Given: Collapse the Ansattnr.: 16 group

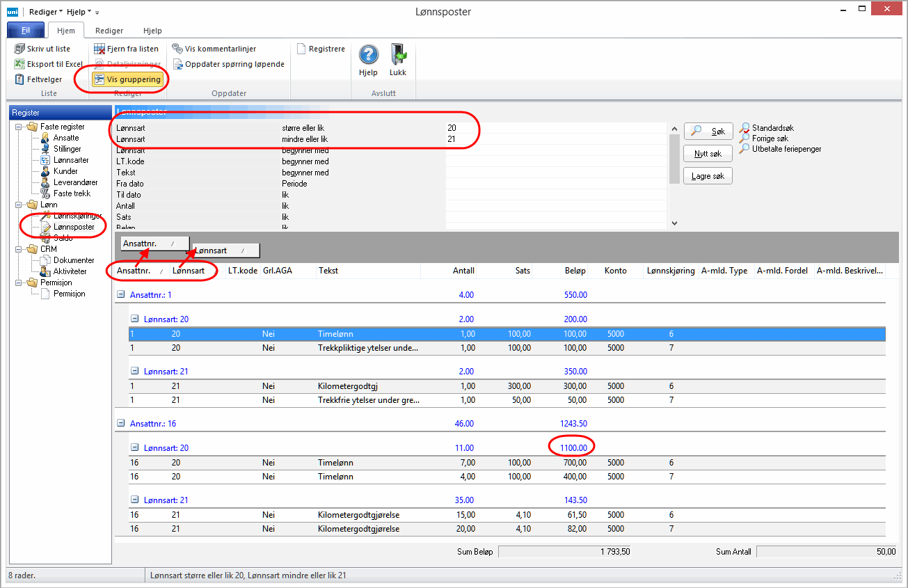Looking at the screenshot, I should pos(120,423).
